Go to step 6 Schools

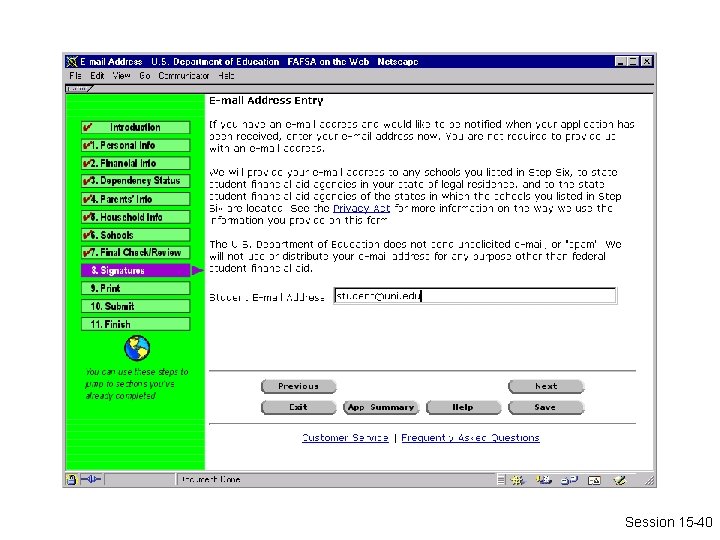[135, 235]
